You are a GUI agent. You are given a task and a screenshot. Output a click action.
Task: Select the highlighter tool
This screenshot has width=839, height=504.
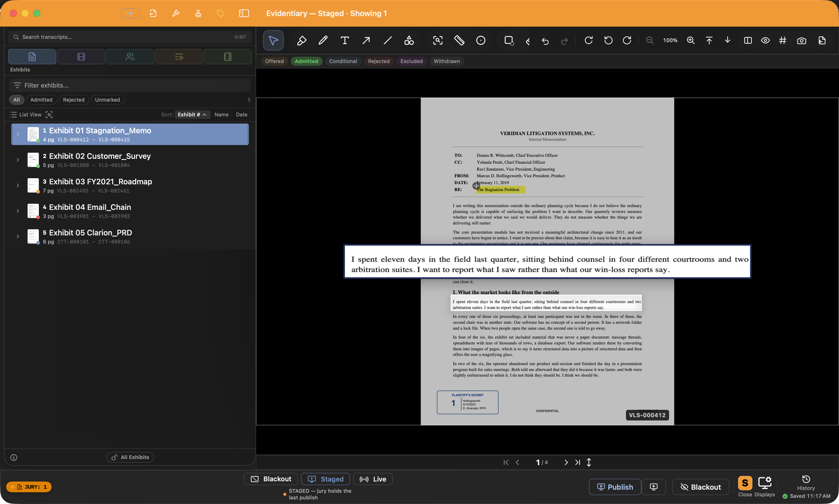pos(301,40)
